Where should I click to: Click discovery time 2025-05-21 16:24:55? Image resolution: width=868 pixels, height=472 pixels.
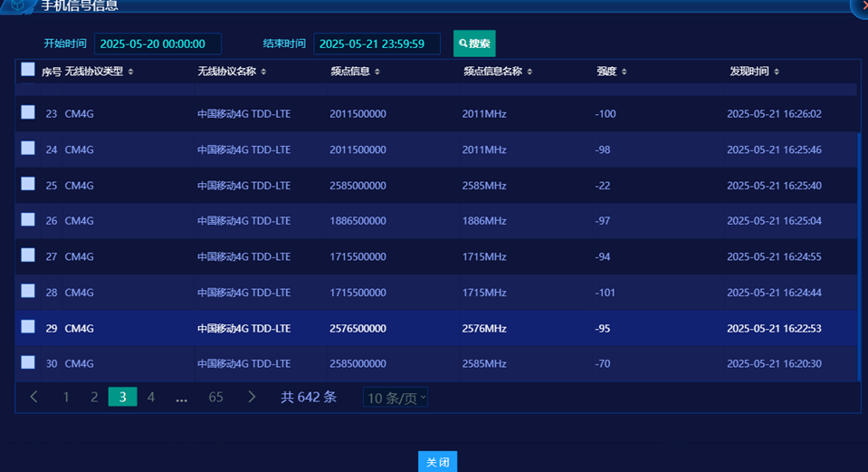click(x=774, y=256)
